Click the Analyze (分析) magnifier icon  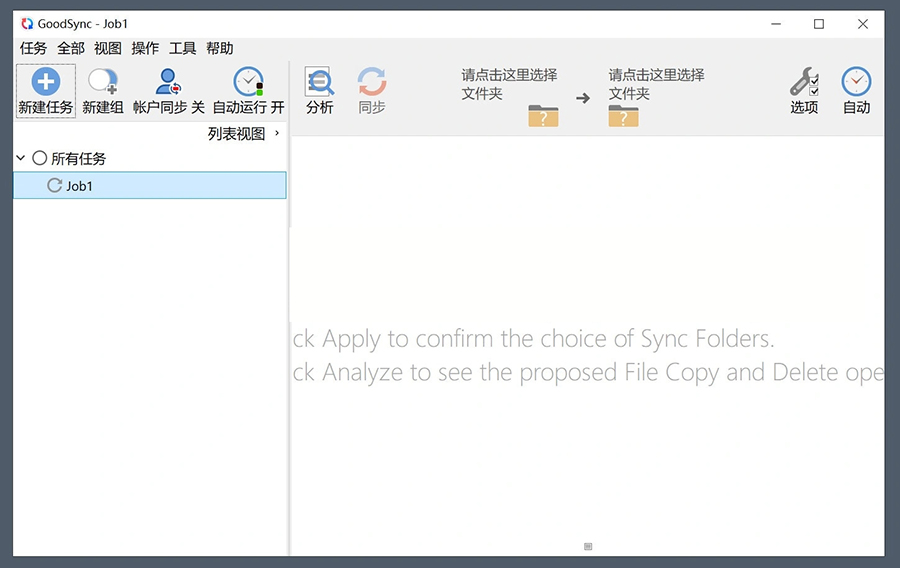point(319,82)
